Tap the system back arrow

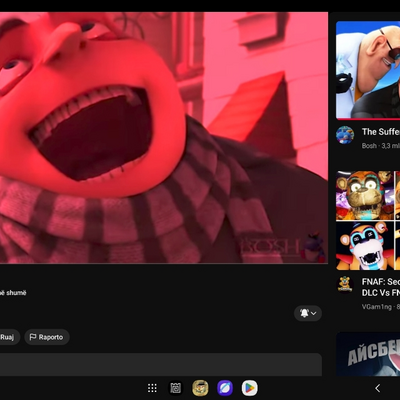pyautogui.click(x=377, y=388)
